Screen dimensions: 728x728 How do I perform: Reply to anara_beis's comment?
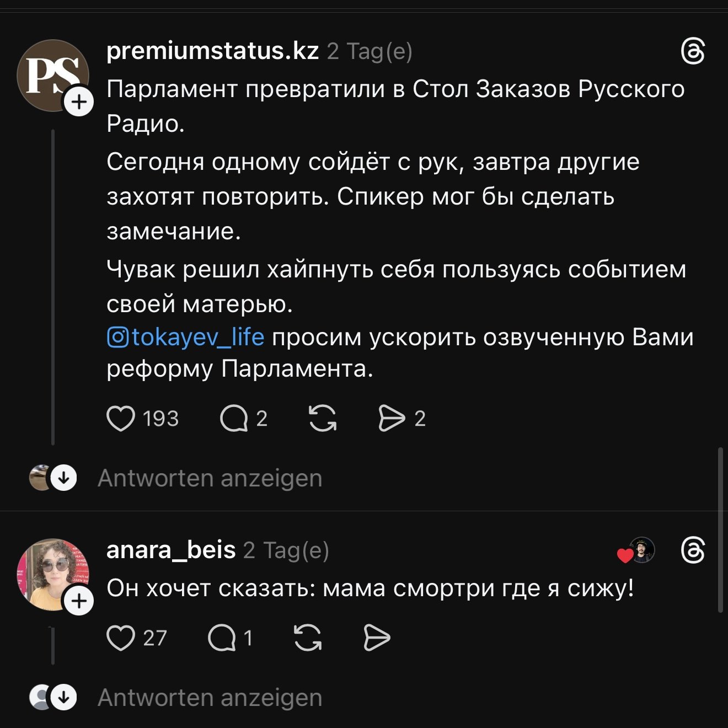click(x=222, y=638)
